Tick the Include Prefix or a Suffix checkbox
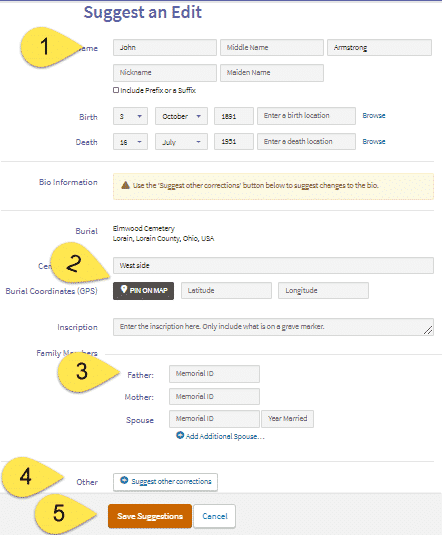 pyautogui.click(x=116, y=90)
